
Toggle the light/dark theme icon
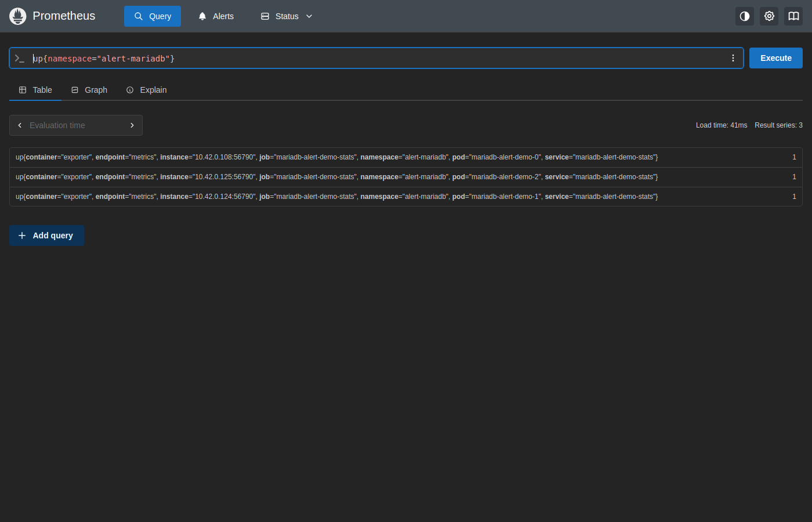[x=745, y=16]
